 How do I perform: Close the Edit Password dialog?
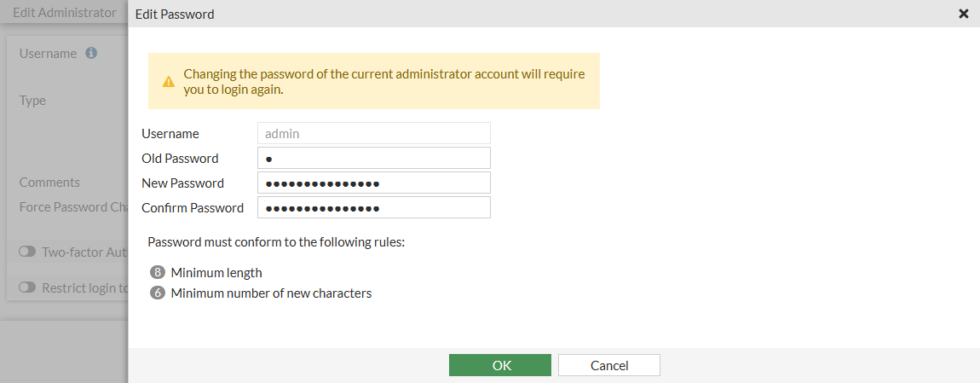coord(964,14)
